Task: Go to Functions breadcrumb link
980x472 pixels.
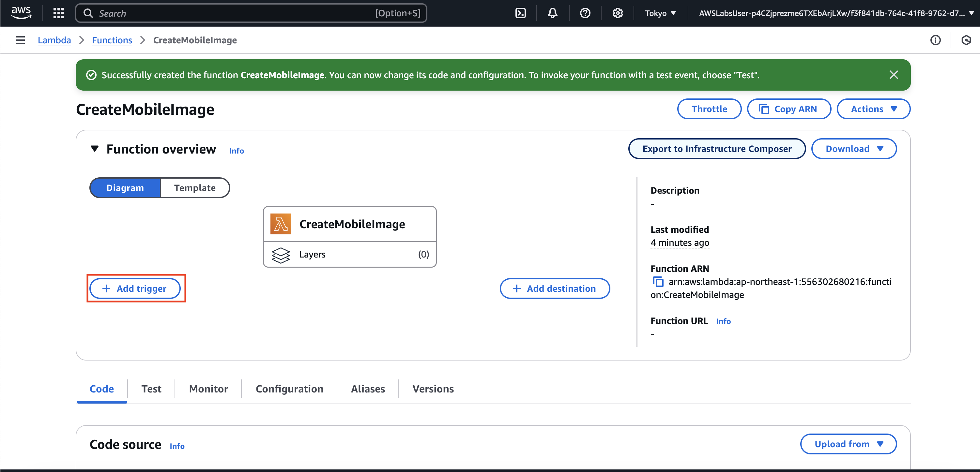Action: coord(112,40)
